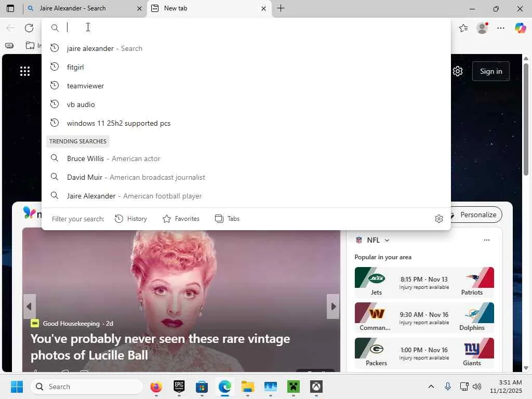
Task: Open the Windows Start menu
Action: 17,387
